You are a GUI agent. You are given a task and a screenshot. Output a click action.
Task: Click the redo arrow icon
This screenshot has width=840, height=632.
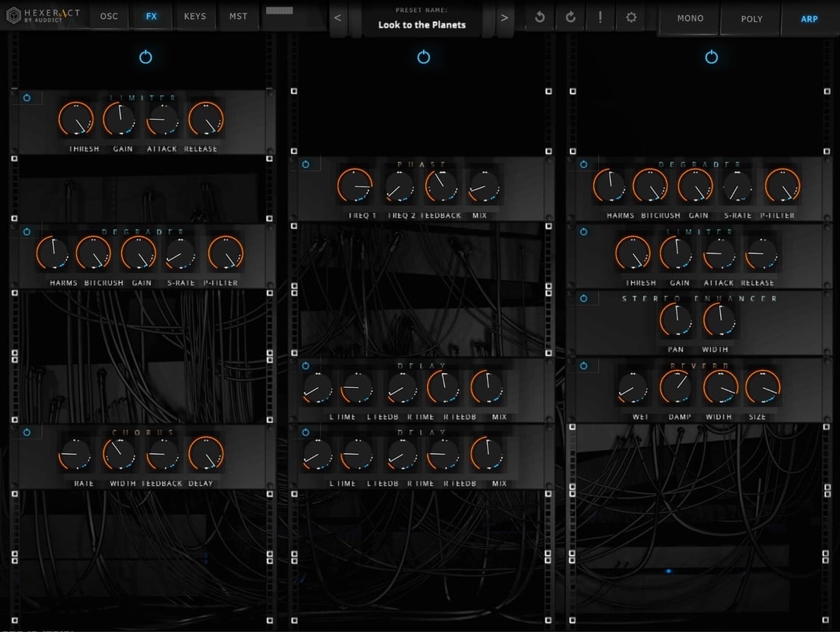coord(570,17)
